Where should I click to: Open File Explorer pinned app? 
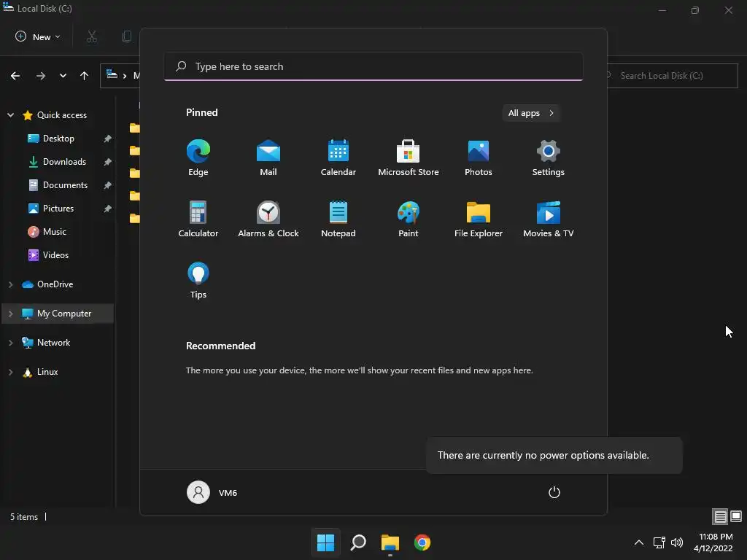pyautogui.click(x=479, y=219)
